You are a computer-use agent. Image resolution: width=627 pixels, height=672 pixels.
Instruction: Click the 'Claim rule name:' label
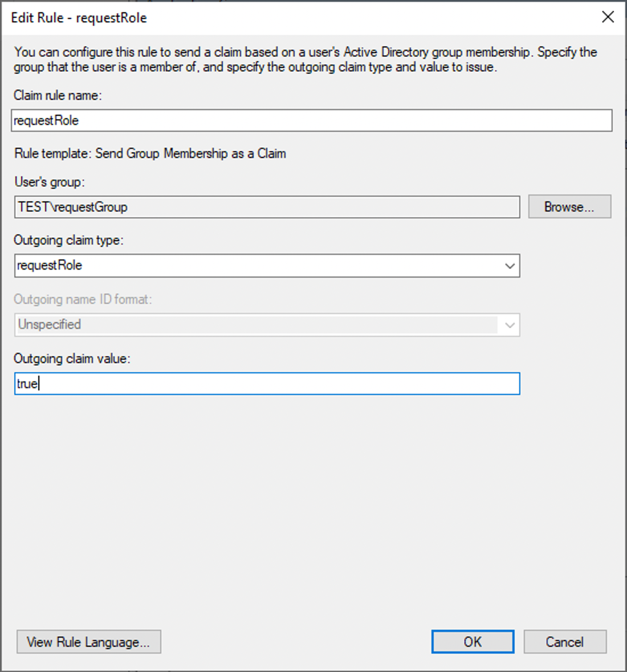pyautogui.click(x=58, y=95)
